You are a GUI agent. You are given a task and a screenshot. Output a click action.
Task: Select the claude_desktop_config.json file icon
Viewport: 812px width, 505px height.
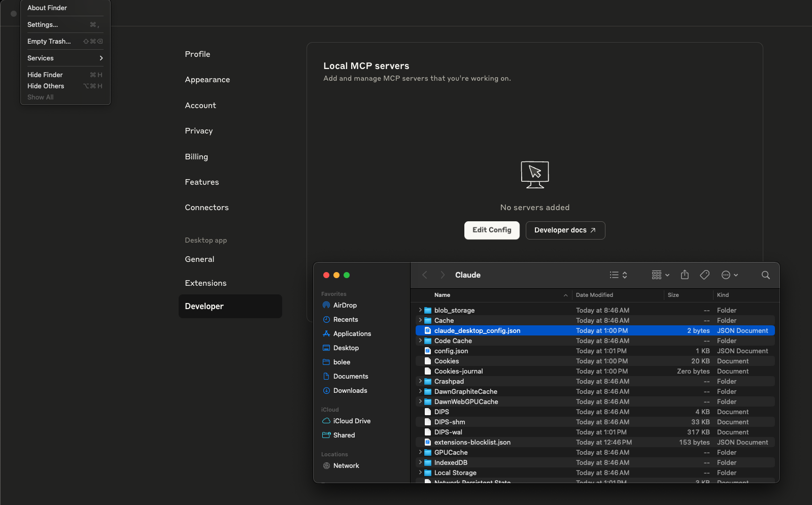pos(428,330)
